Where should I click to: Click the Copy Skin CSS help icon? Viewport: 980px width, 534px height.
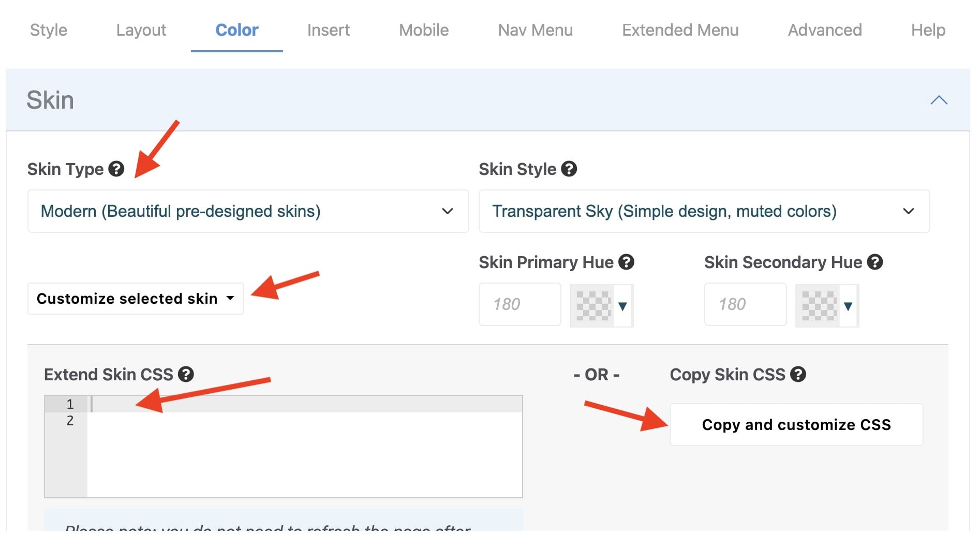(798, 374)
